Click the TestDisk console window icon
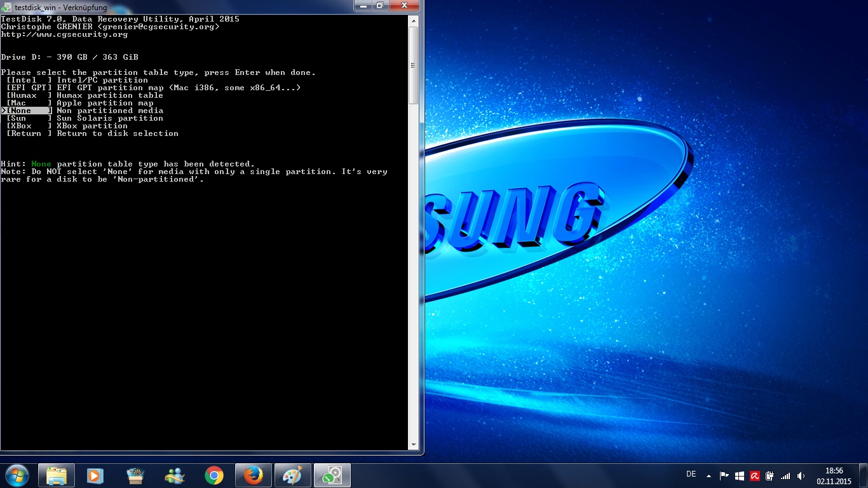The height and width of the screenshot is (488, 868). pos(7,7)
